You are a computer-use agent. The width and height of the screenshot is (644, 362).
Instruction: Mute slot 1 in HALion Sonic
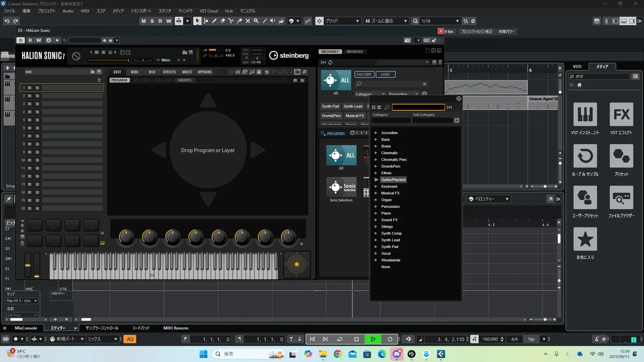30,88
